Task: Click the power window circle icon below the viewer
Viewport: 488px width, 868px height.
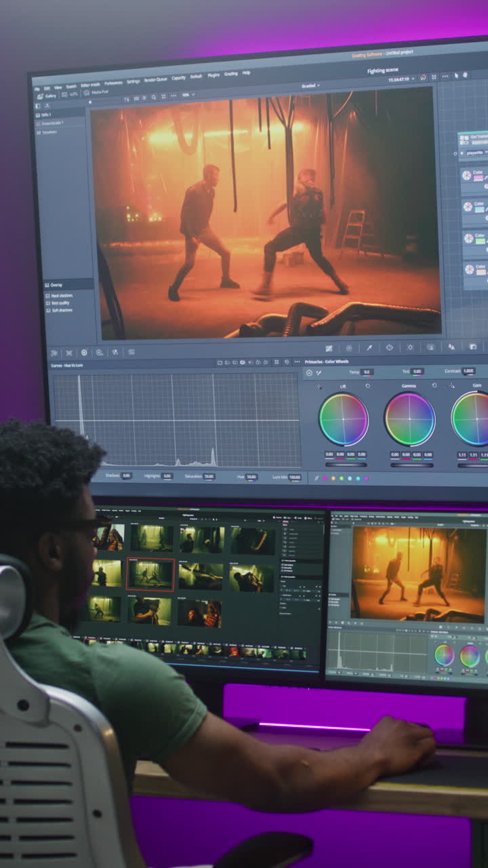Action: click(390, 347)
